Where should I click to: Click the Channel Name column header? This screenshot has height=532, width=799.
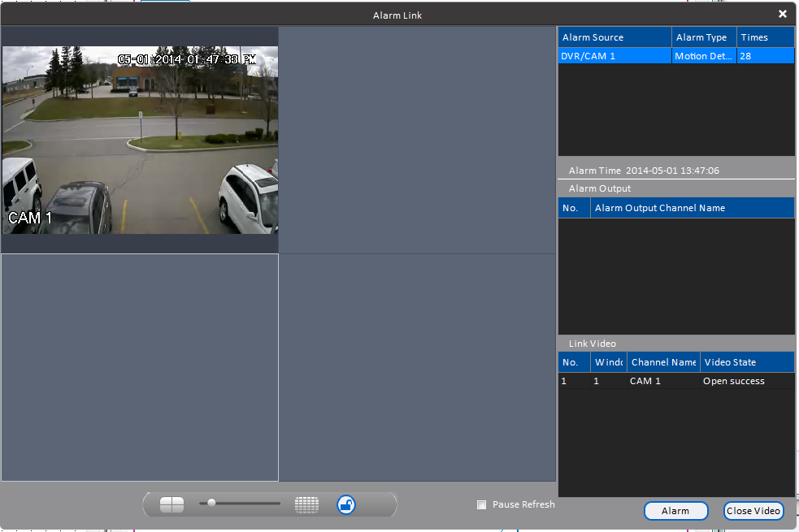click(x=663, y=362)
